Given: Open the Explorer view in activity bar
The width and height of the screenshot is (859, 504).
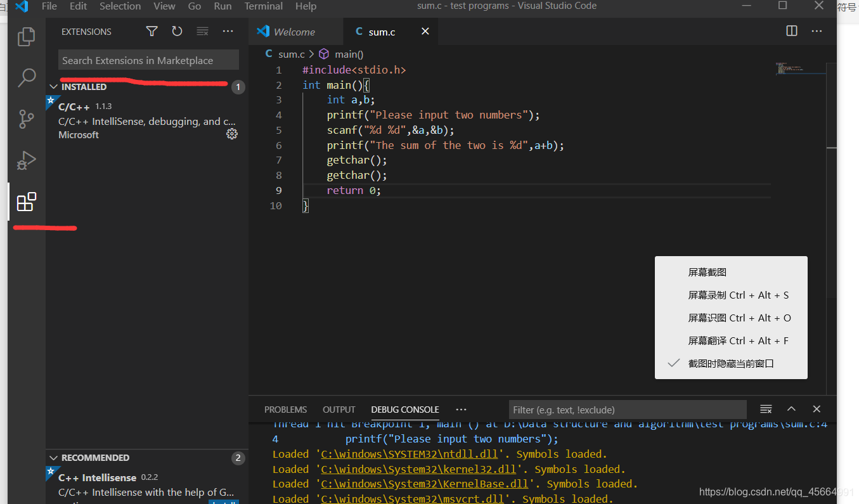Looking at the screenshot, I should 26,37.
